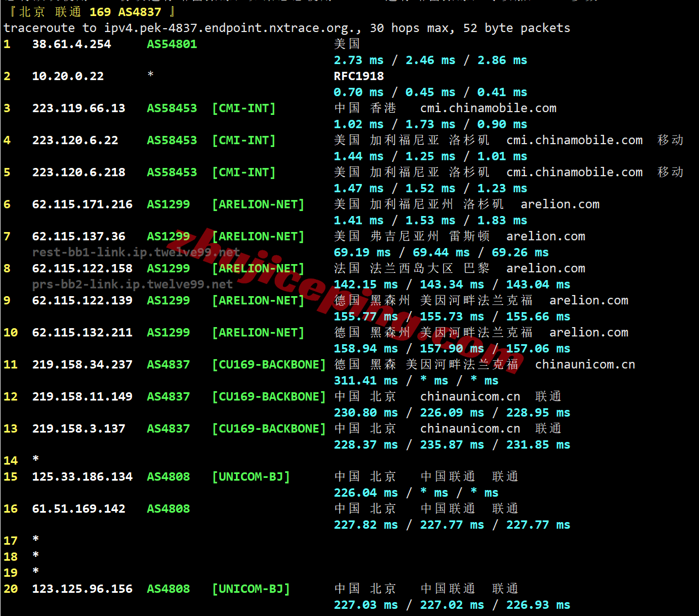This screenshot has width=699, height=616.
Task: Select IP 219.158.11.149 at hop 12
Action: pos(82,397)
